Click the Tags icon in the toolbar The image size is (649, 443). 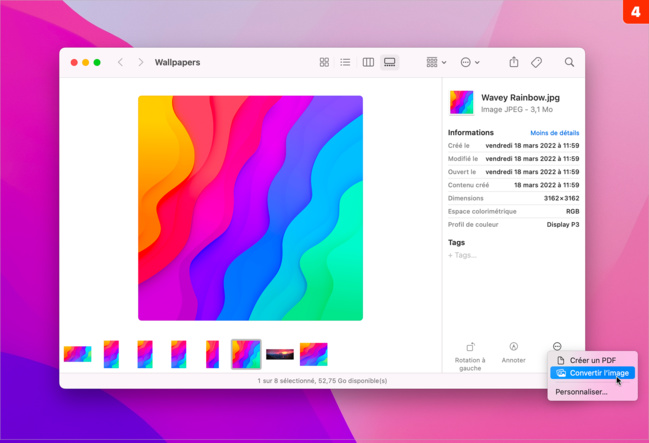click(x=536, y=62)
